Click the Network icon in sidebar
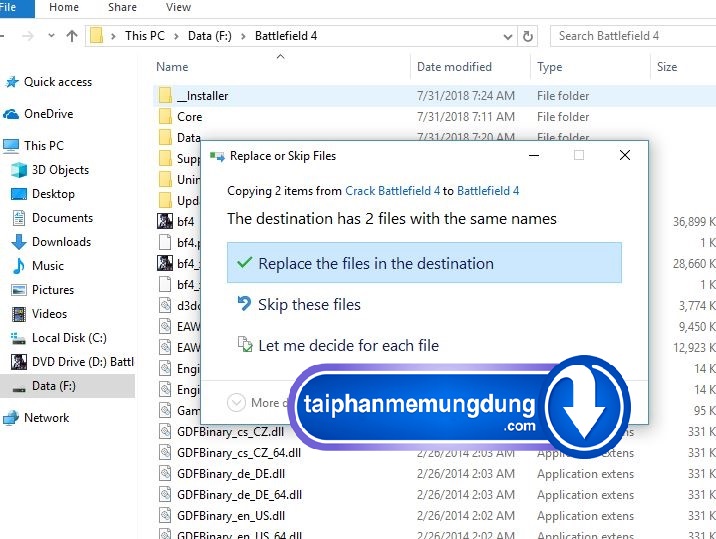The height and width of the screenshot is (539, 716). (11, 418)
